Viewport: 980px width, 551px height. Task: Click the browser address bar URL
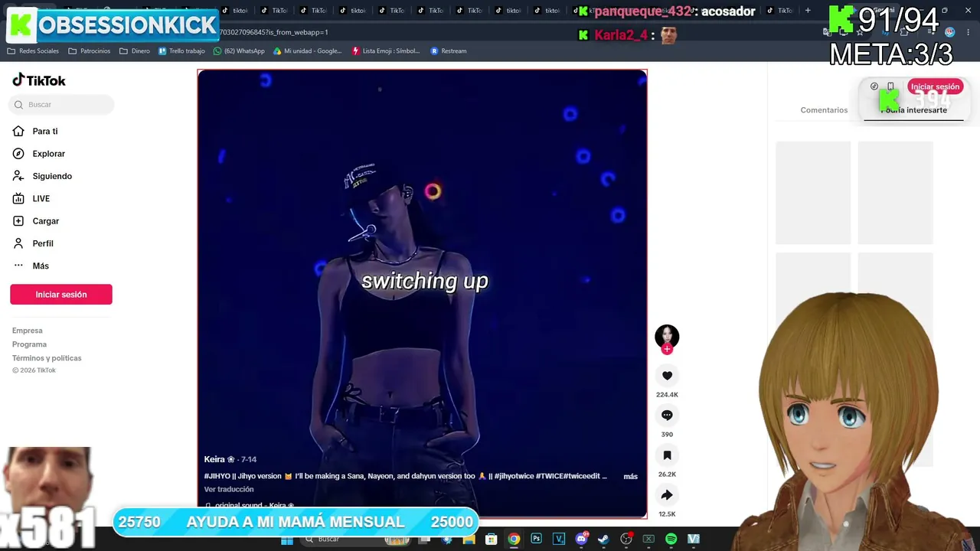point(273,32)
